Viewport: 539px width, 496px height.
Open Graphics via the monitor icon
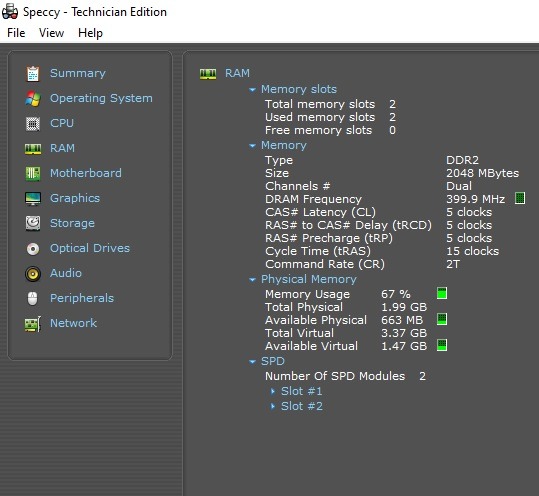[x=33, y=199]
